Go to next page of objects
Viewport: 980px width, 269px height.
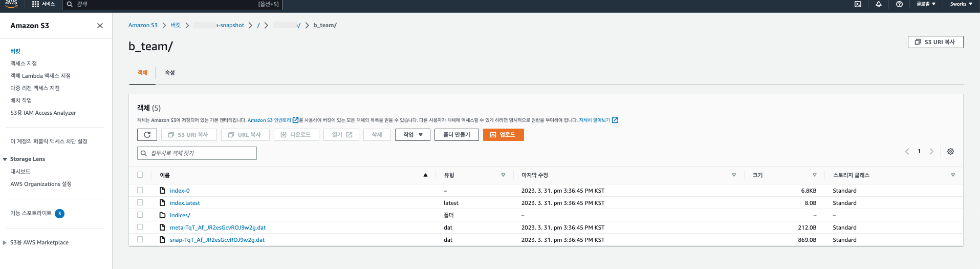pyautogui.click(x=931, y=152)
